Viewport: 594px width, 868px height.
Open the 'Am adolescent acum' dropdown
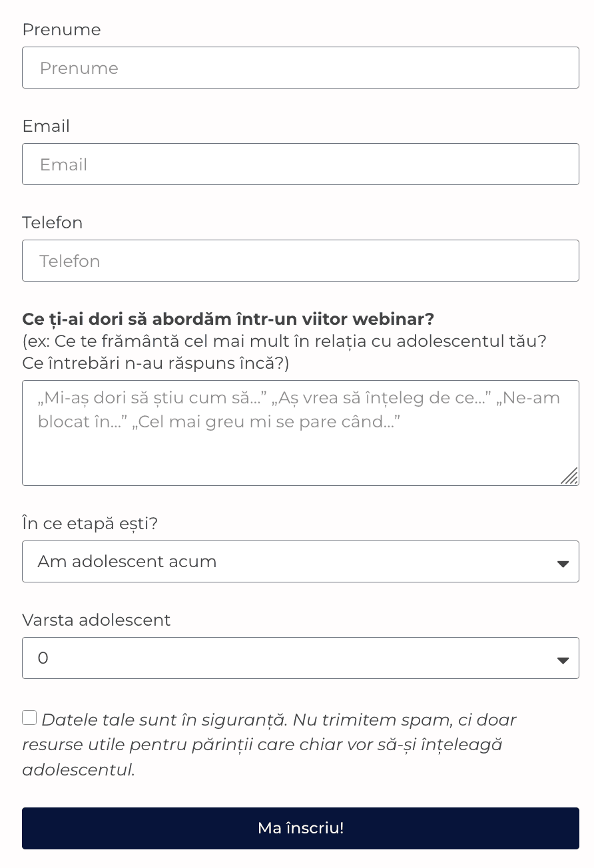coord(286,562)
